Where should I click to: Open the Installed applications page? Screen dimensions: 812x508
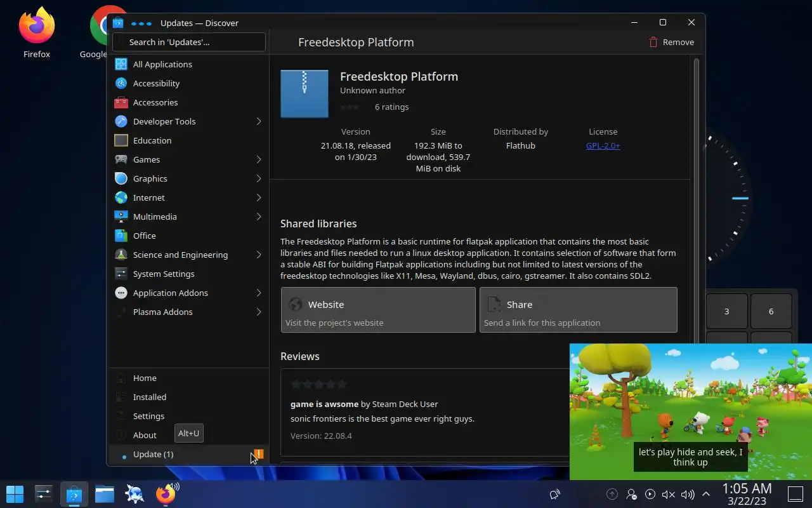point(189,397)
